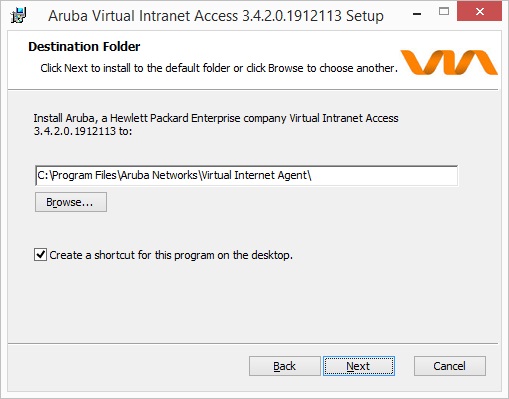Click empty white header area beside the heading
Image resolution: width=509 pixels, height=399 pixels.
(267, 45)
